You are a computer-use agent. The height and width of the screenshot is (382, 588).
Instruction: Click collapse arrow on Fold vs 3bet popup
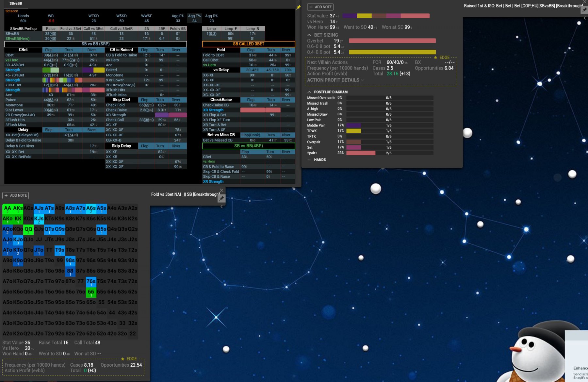coord(221,207)
